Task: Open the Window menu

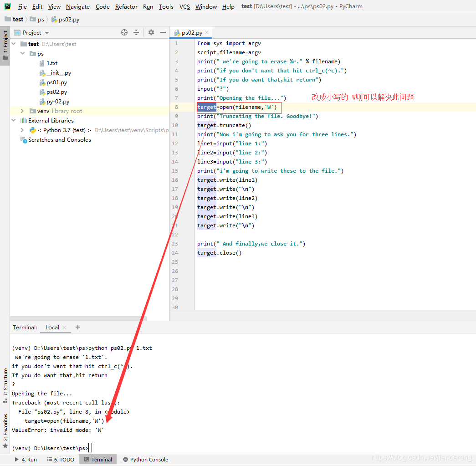Action: (x=206, y=6)
